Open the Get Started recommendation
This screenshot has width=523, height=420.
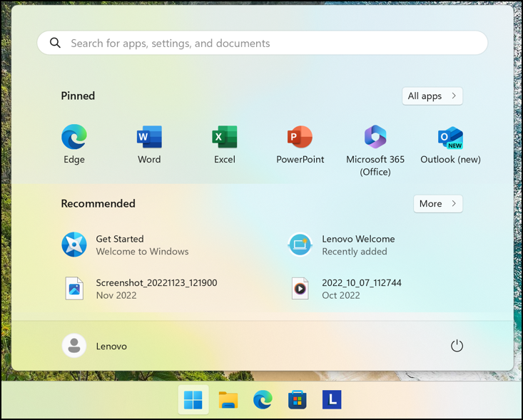point(126,245)
